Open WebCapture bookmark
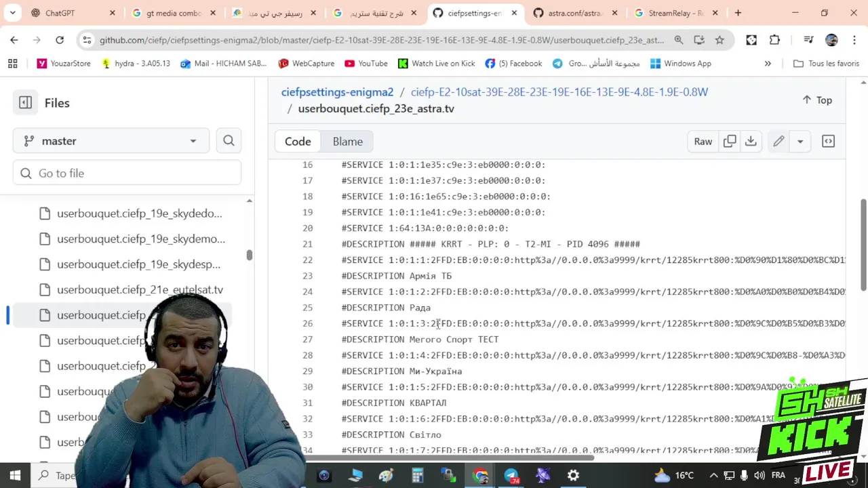Image resolution: width=868 pixels, height=488 pixels. click(x=306, y=63)
